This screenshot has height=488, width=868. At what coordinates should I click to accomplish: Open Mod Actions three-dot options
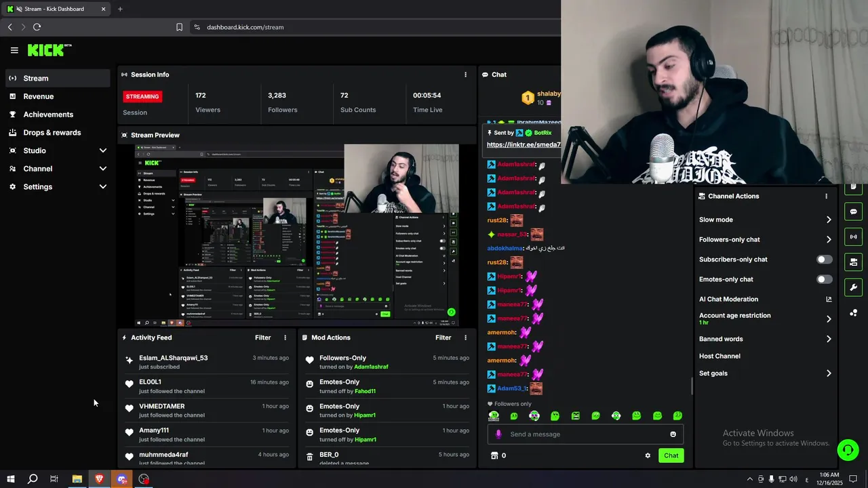coord(465,338)
